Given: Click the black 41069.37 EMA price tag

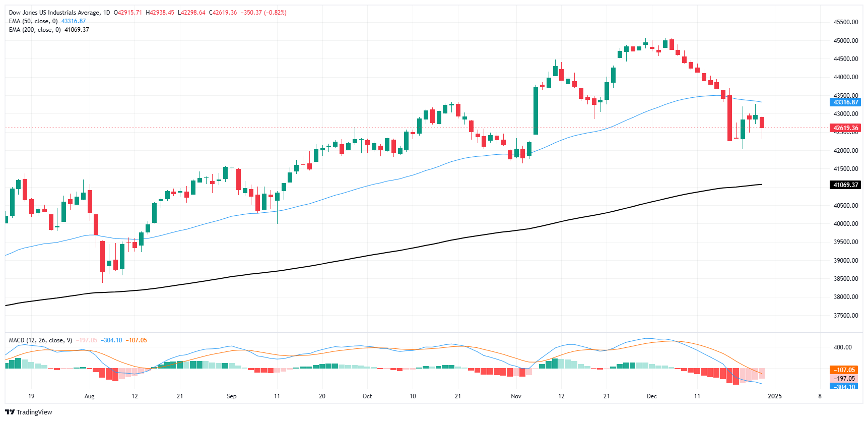Looking at the screenshot, I should coord(845,185).
